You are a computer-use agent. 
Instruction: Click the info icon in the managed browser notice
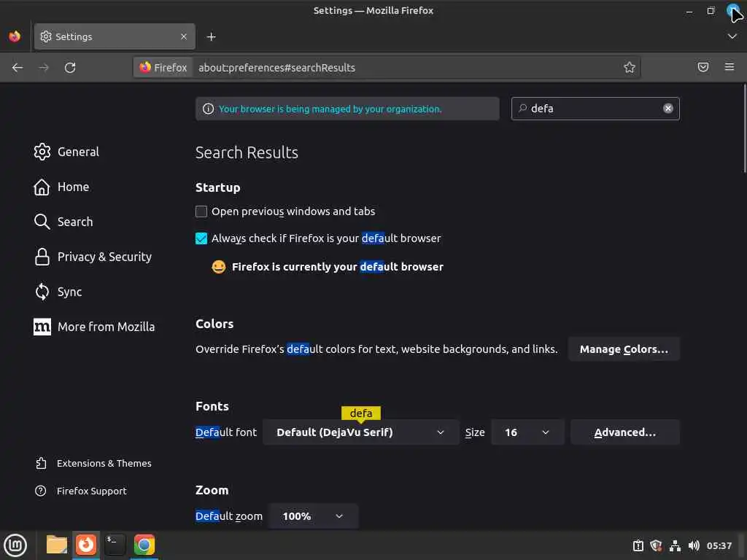click(x=208, y=109)
